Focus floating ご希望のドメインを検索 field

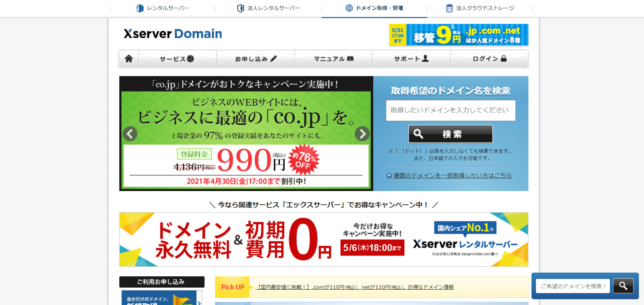tap(573, 286)
